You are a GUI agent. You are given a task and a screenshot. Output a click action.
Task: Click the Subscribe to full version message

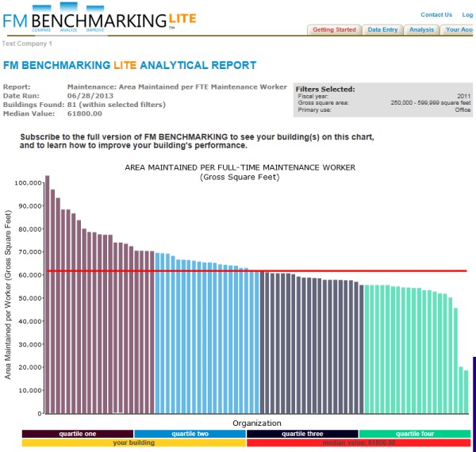[197, 141]
